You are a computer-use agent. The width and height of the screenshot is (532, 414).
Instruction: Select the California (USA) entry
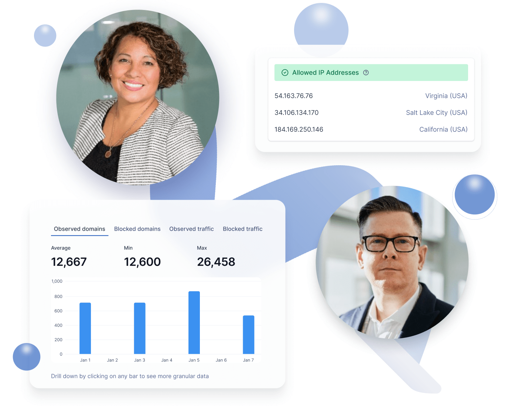point(443,129)
